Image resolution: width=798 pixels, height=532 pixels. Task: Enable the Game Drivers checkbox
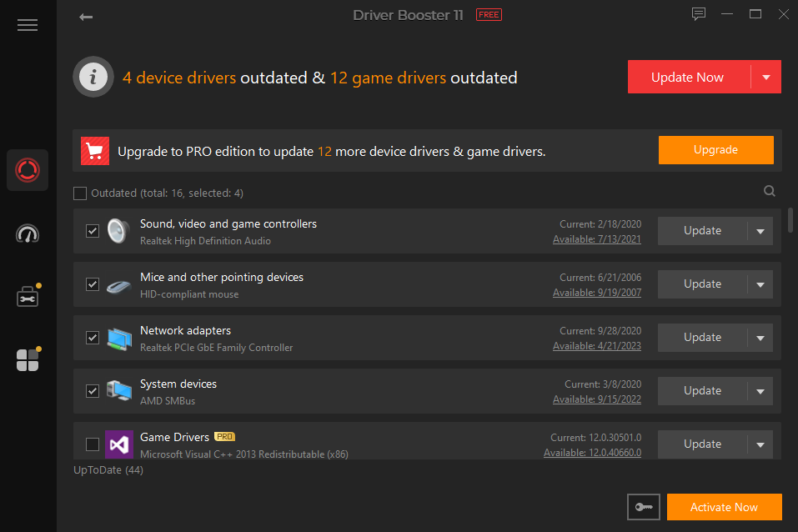coord(93,444)
